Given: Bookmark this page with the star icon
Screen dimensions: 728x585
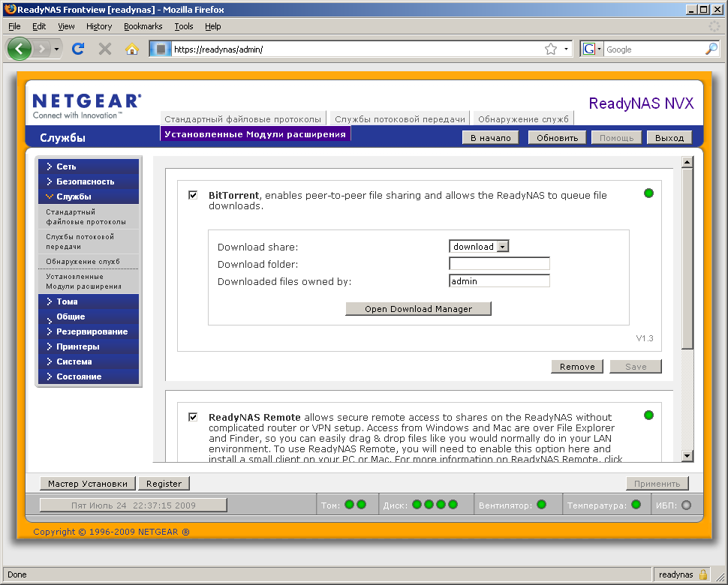Looking at the screenshot, I should tap(551, 49).
